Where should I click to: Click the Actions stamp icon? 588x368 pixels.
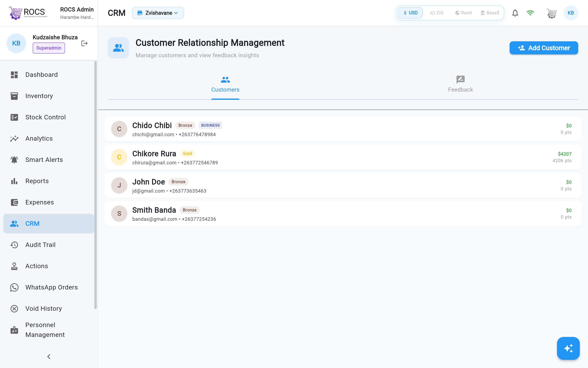tap(14, 266)
